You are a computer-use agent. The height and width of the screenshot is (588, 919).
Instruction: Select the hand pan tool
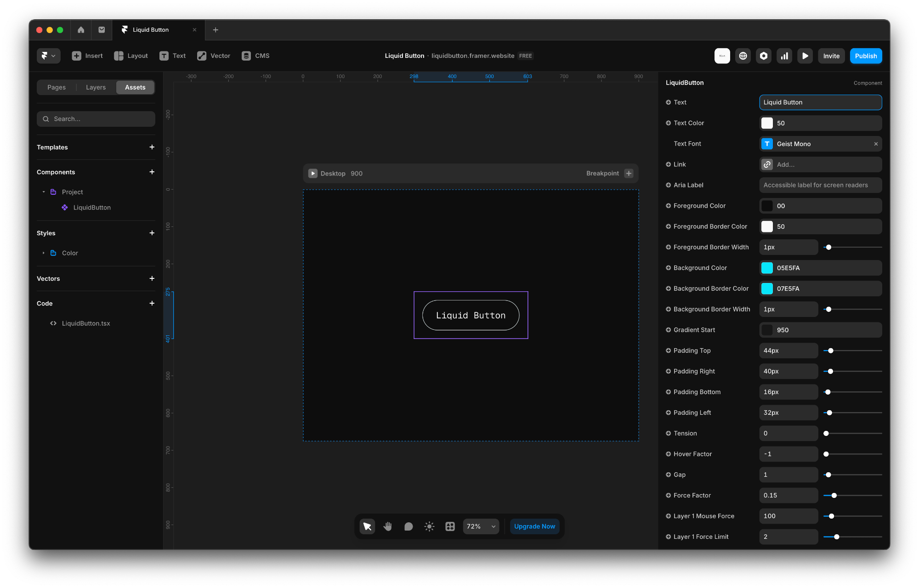point(387,526)
